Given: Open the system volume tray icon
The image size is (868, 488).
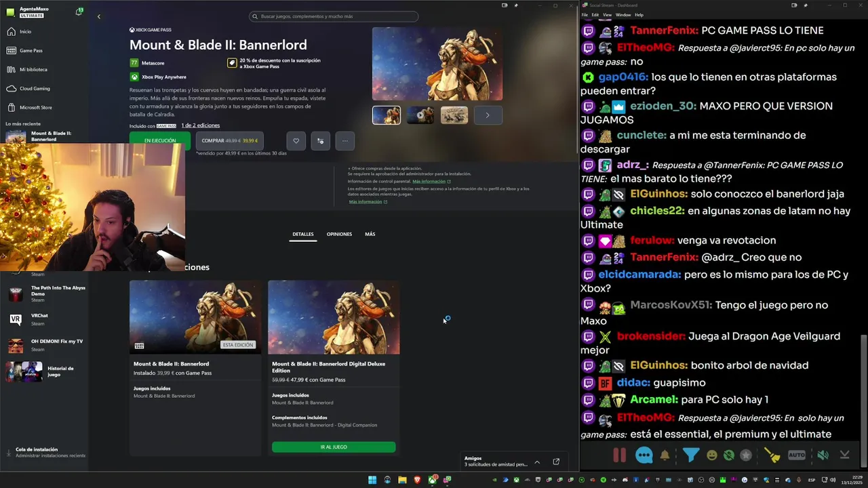Looking at the screenshot, I should click(833, 479).
